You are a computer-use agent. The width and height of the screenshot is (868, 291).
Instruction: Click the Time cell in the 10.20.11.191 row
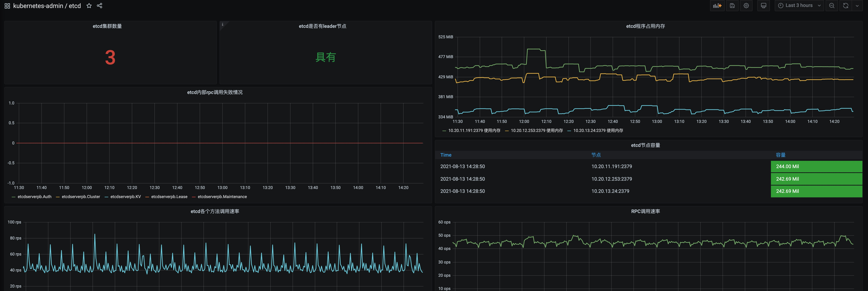(x=462, y=166)
